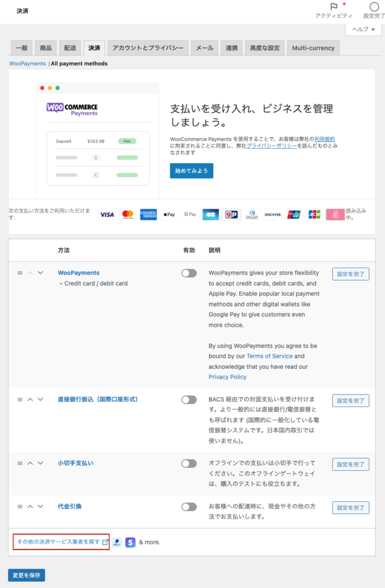Viewport: 385px width, 588px height.
Task: Click the Stripe icon beside '& more'
Action: [130, 542]
